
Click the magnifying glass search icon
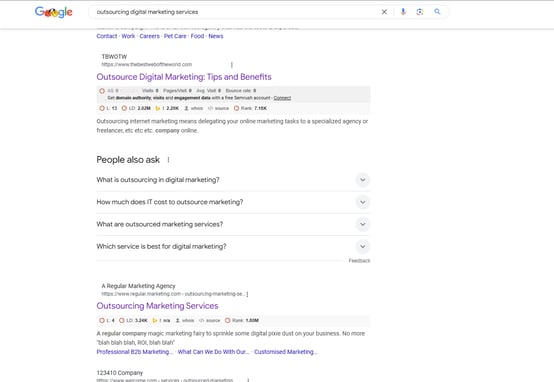click(x=437, y=12)
